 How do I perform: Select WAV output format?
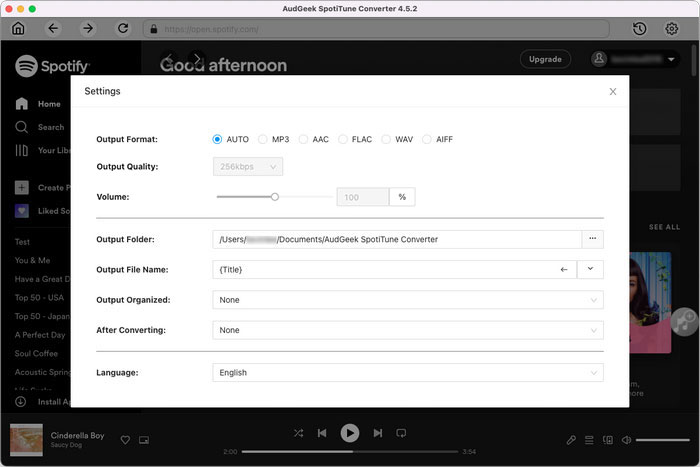point(386,139)
